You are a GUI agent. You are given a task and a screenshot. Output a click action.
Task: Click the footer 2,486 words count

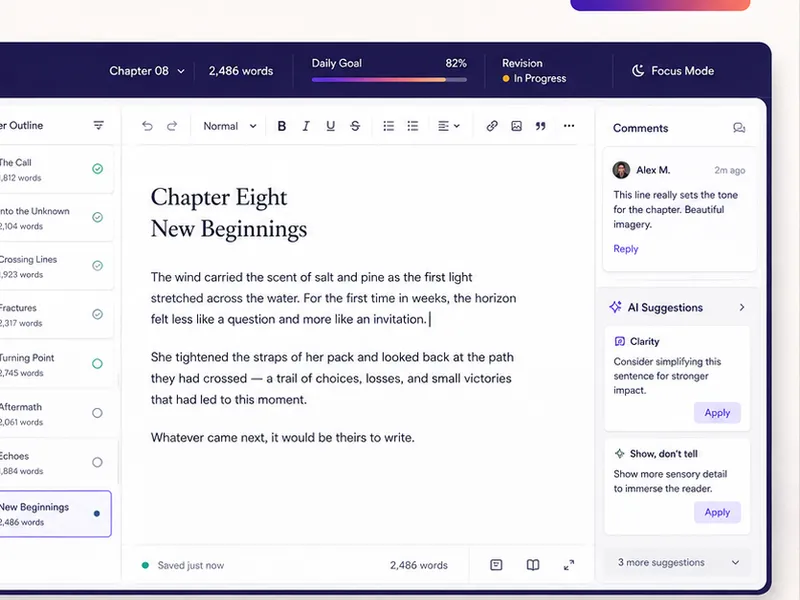coord(419,565)
